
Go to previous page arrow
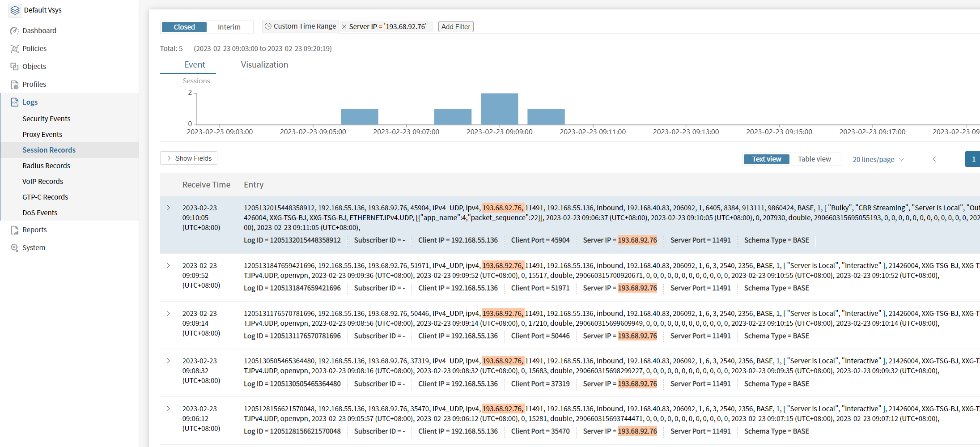tap(934, 159)
